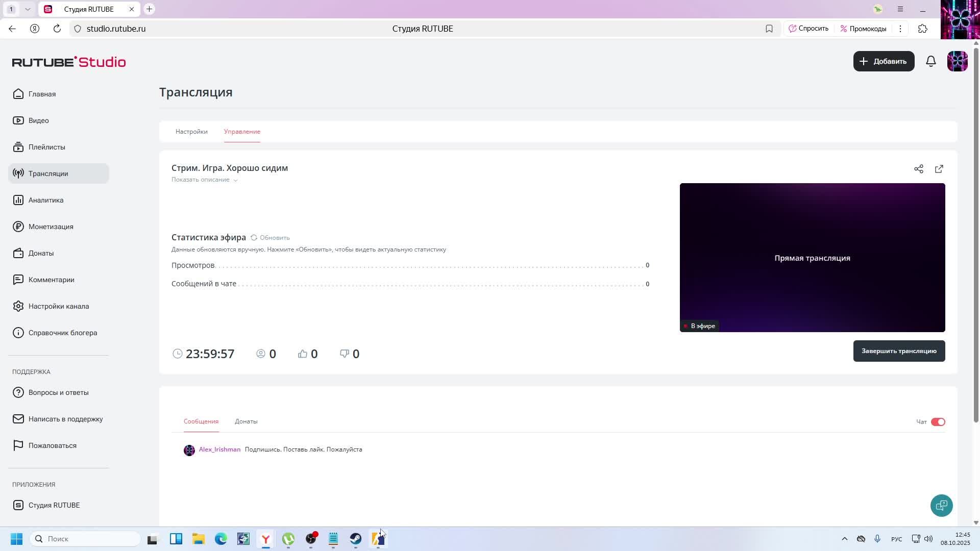Open Аналитика in the sidebar
This screenshot has height=551, width=980.
pos(46,200)
